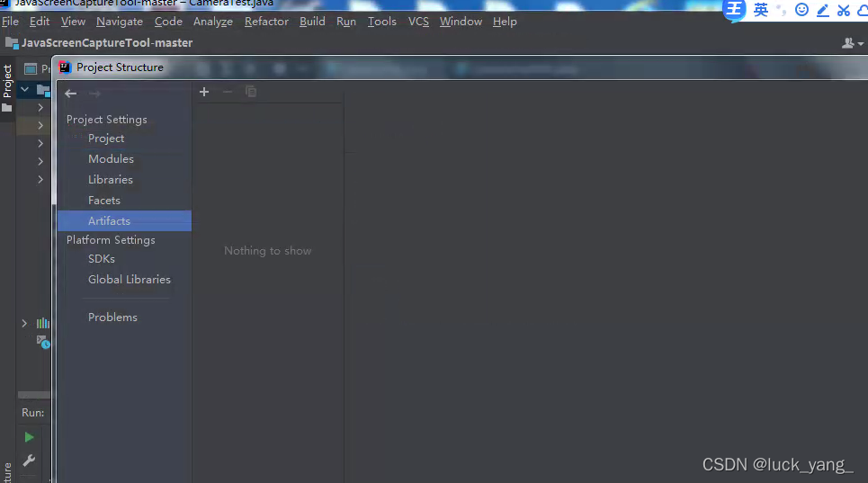Viewport: 868px width, 483px height.
Task: Expand the third child folder chevron
Action: point(40,143)
